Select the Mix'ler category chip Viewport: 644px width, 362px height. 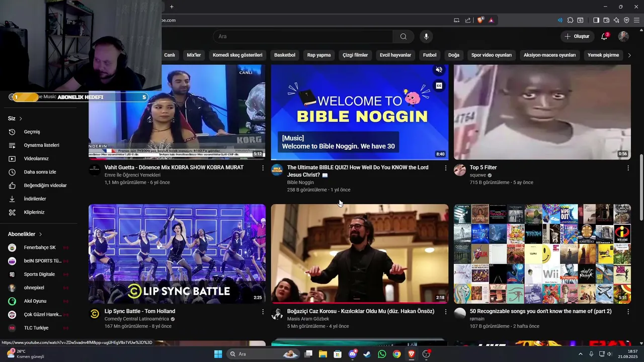click(x=194, y=55)
